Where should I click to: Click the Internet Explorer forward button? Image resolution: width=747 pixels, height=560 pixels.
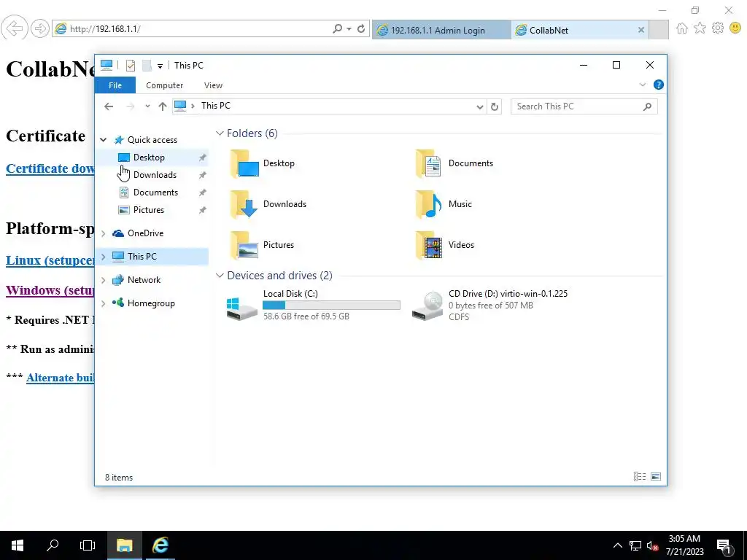[40, 28]
